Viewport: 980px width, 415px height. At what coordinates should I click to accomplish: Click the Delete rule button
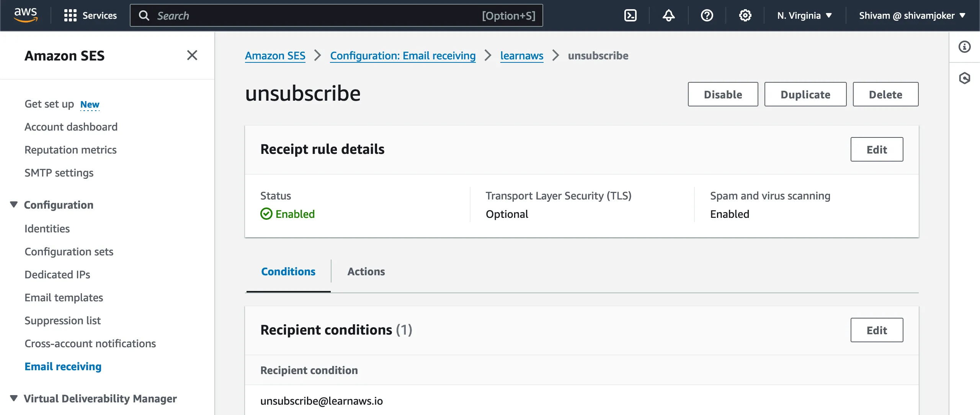tap(885, 94)
